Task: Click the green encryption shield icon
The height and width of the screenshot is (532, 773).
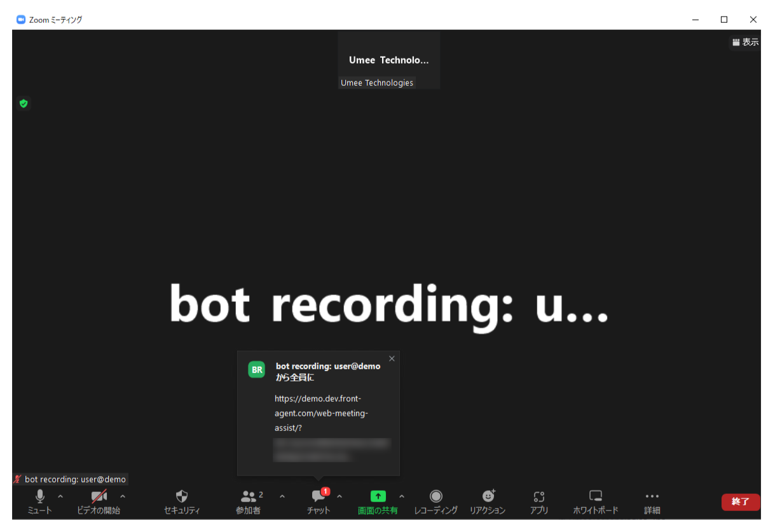Action: [x=24, y=103]
